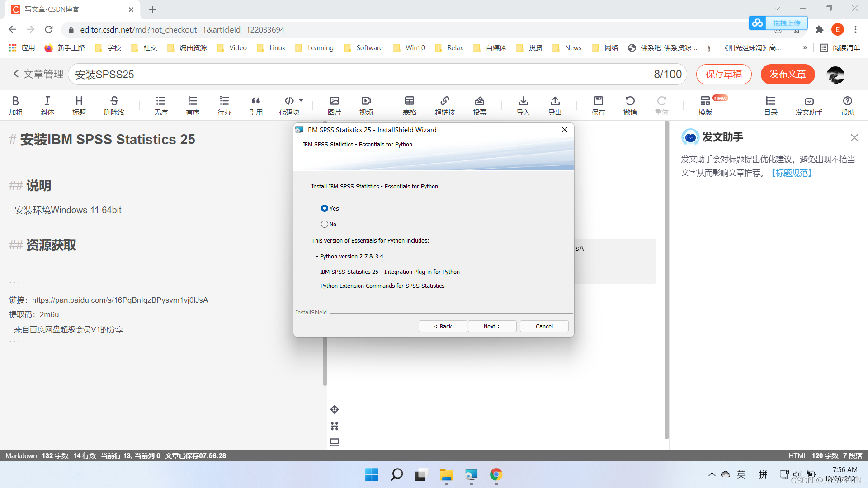Insert ordered list 有序
This screenshot has width=868, height=488.
(193, 106)
